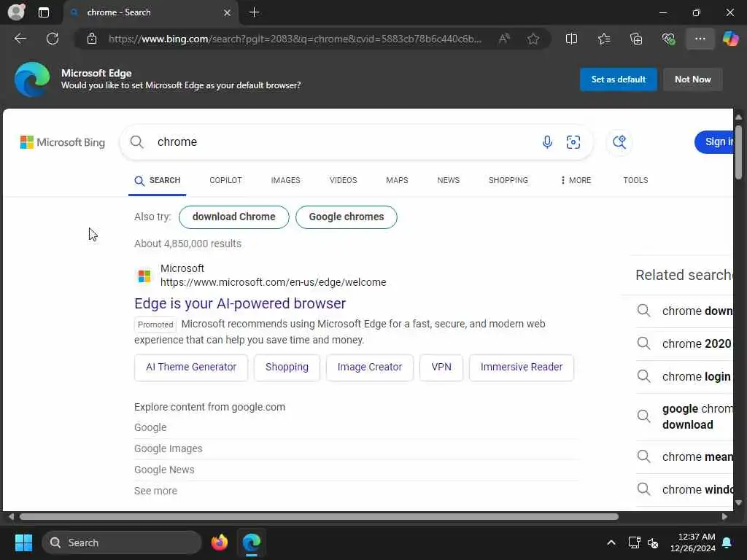Click the horizontal scrollbar
747x560 pixels.
tap(319, 516)
